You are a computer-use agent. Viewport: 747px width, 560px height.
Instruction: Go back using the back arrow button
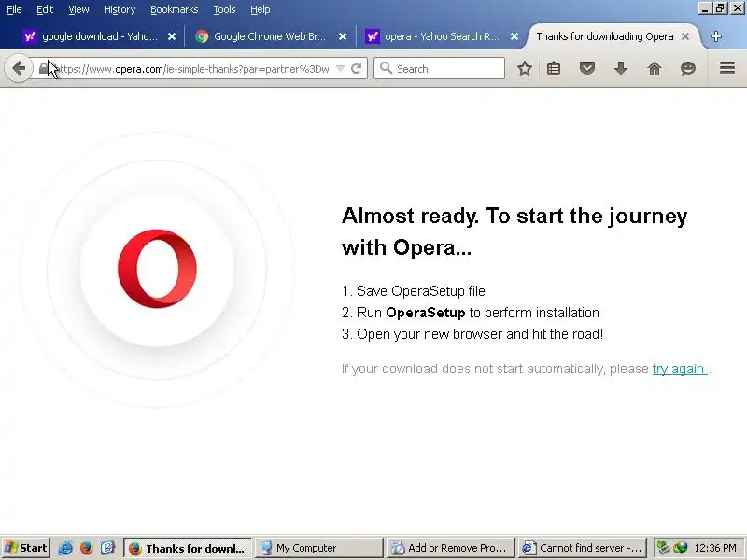coord(19,68)
